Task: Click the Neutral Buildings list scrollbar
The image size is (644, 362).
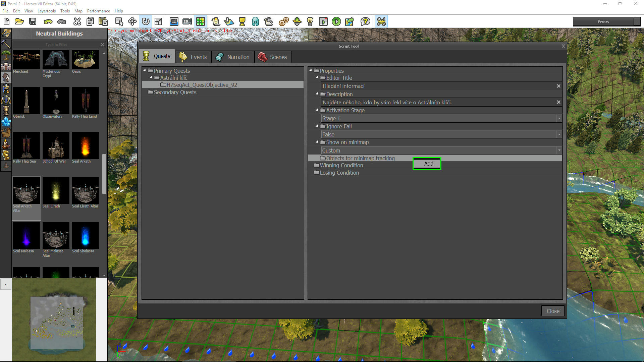Action: coord(104,174)
